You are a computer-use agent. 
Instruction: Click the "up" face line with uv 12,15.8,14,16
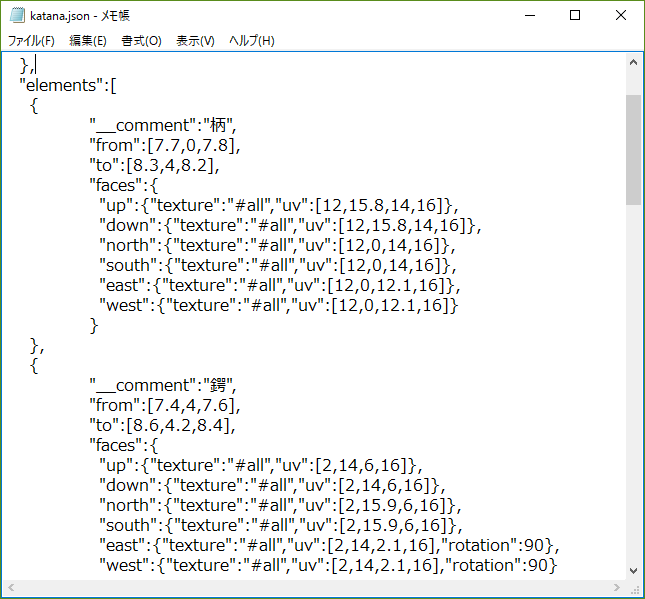pyautogui.click(x=278, y=205)
